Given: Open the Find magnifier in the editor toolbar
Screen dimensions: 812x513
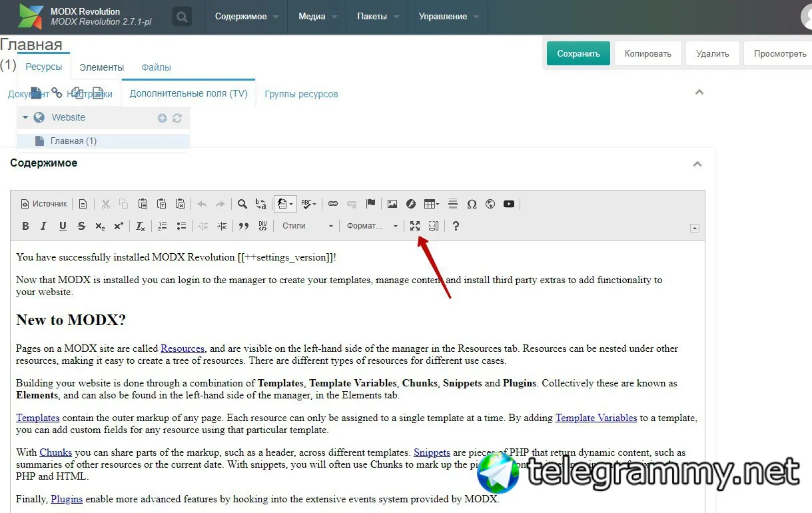Looking at the screenshot, I should (242, 204).
